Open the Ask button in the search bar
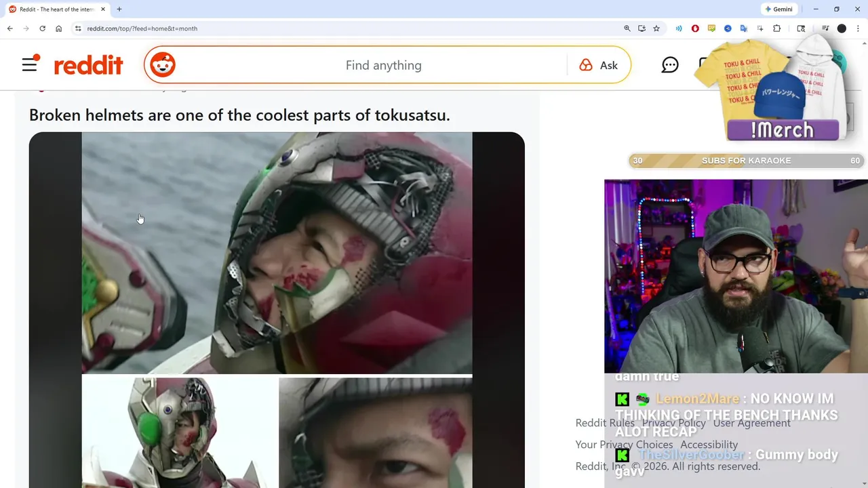This screenshot has height=488, width=868. 599,65
